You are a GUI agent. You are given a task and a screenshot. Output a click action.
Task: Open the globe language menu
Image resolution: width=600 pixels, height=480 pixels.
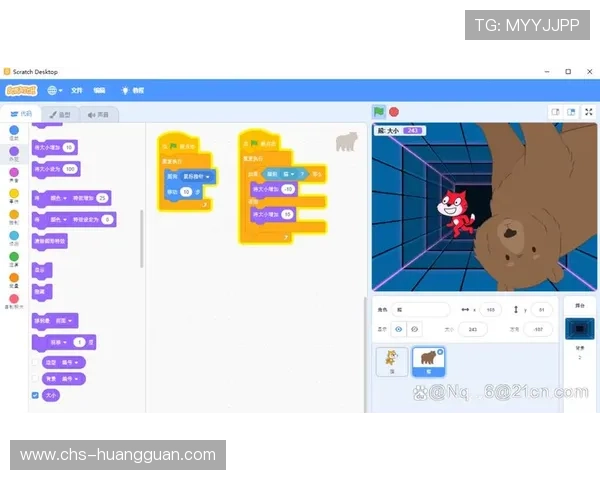coord(54,90)
